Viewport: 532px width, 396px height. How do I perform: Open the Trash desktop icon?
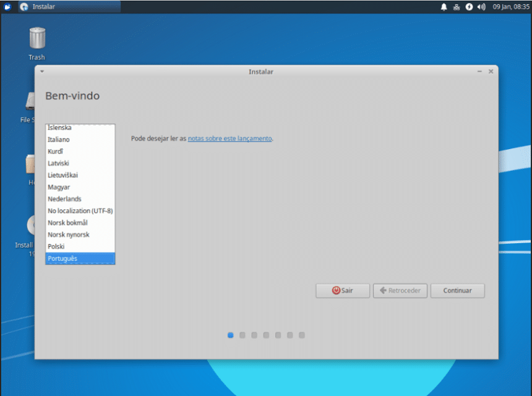[x=36, y=40]
